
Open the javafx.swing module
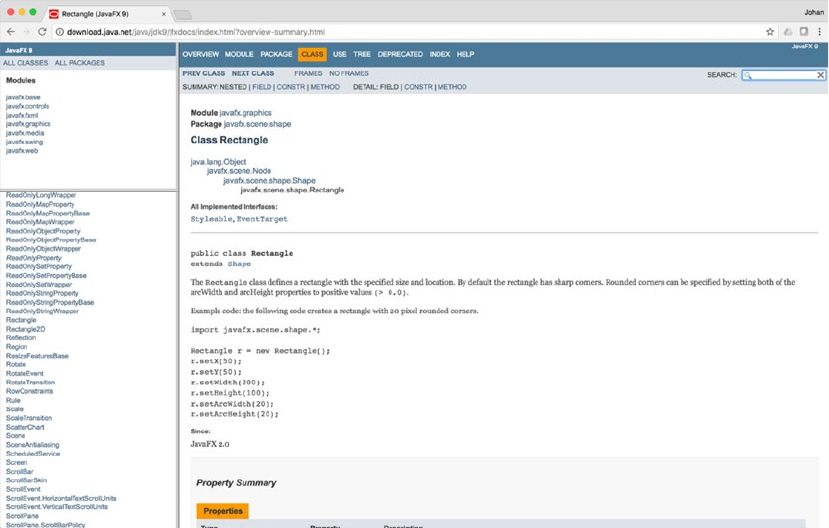[24, 142]
